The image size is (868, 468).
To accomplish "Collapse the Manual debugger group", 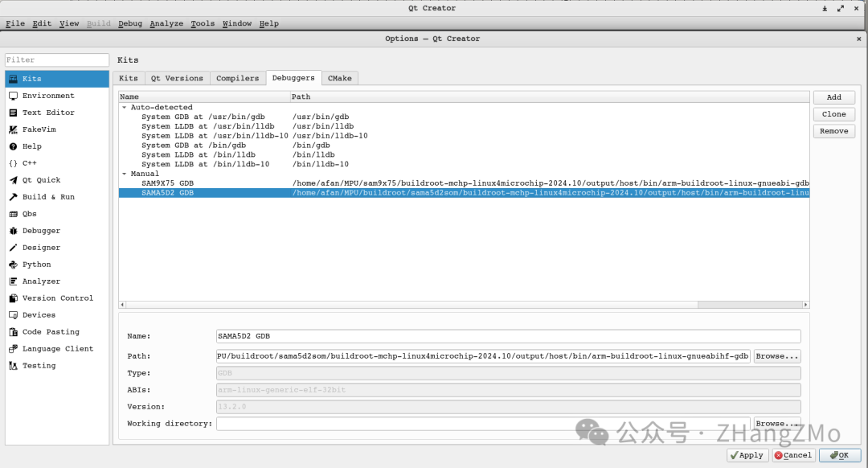I will point(125,174).
